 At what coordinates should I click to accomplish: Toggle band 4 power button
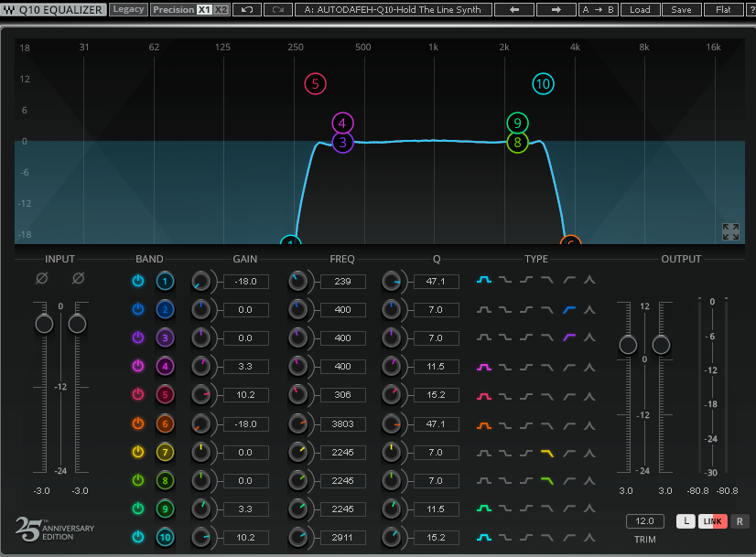138,366
